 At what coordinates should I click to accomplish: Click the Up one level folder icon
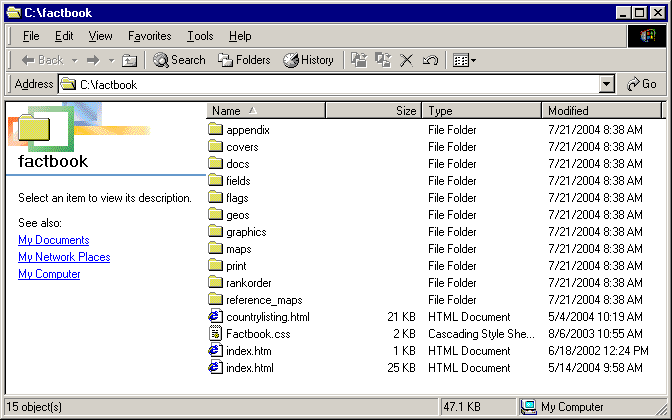129,60
